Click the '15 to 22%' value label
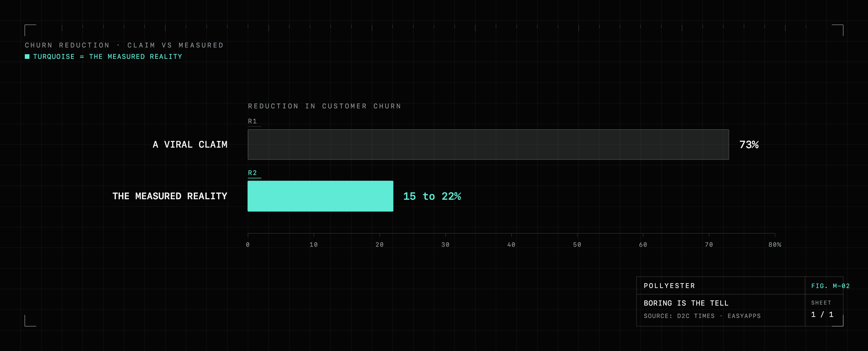Image resolution: width=868 pixels, height=351 pixels. click(432, 196)
